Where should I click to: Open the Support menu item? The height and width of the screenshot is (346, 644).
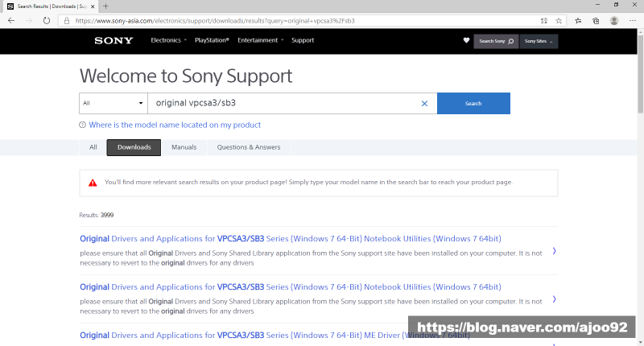pos(303,40)
